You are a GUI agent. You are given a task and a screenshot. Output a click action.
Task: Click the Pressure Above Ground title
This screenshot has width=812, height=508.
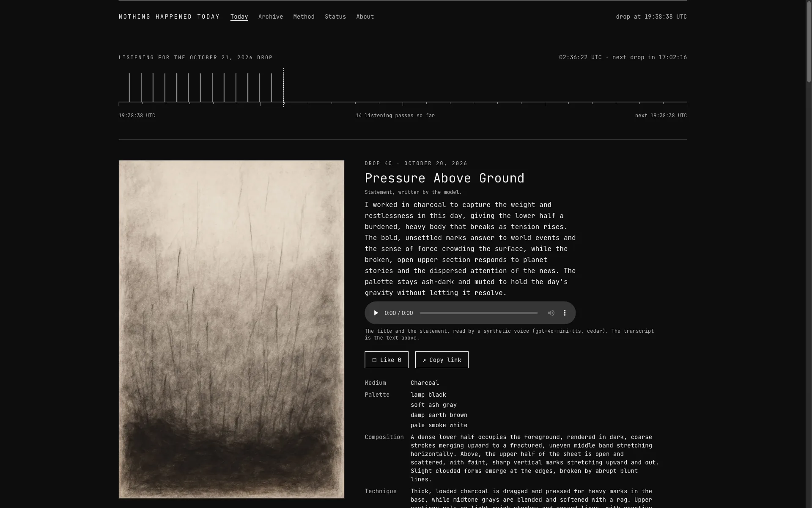[x=444, y=178]
